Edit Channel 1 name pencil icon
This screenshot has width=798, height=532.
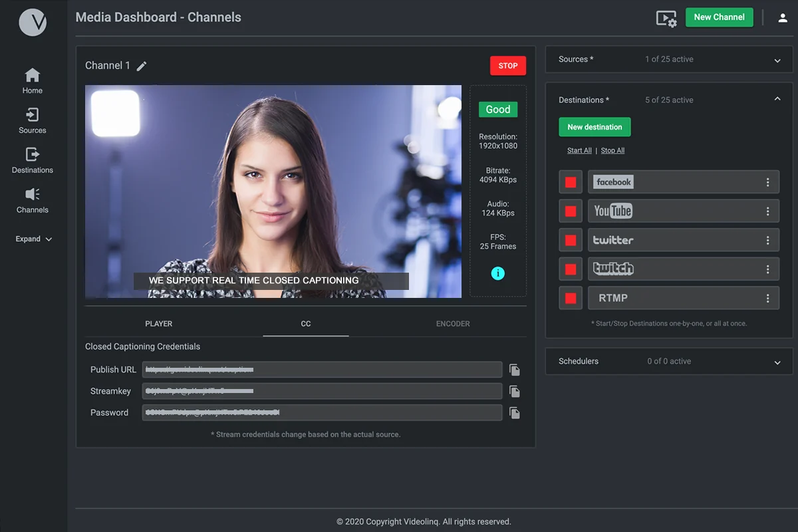tap(142, 66)
